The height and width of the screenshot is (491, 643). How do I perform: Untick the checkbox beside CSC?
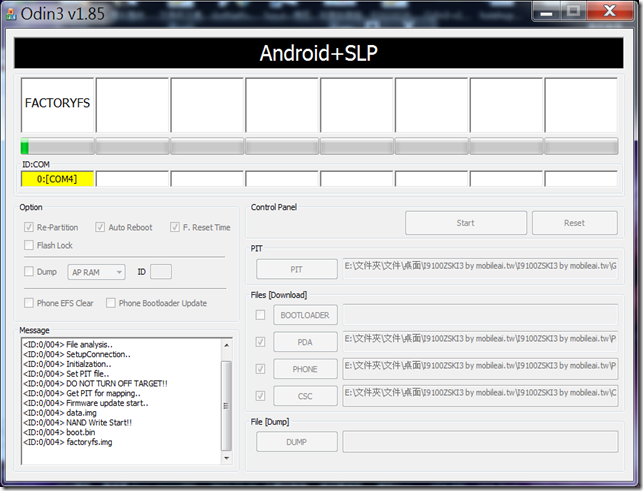point(260,396)
